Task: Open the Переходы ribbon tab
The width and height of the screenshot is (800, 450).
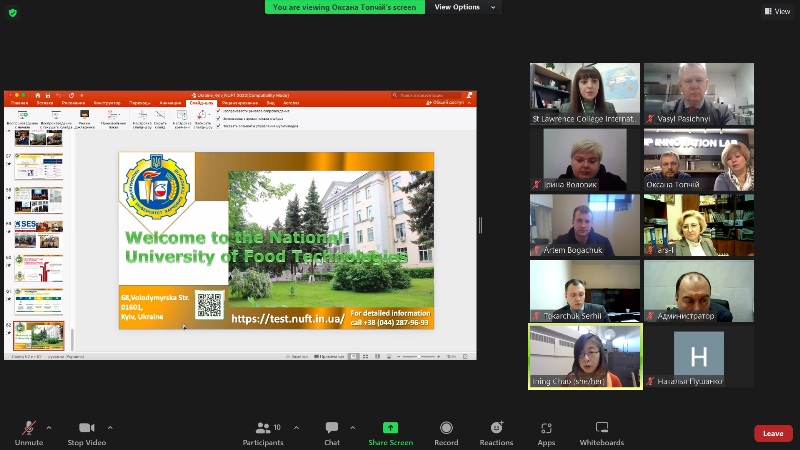Action: click(139, 103)
